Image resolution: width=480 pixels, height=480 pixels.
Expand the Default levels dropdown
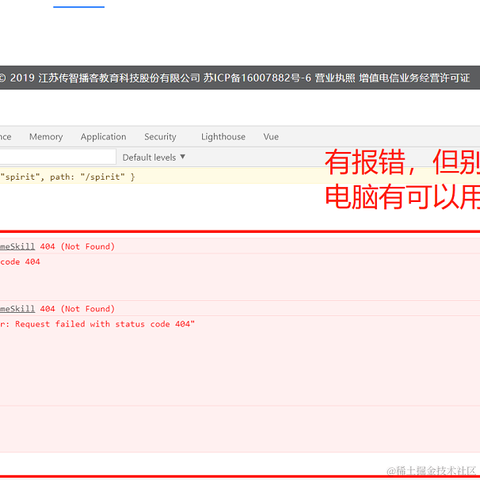click(x=154, y=157)
